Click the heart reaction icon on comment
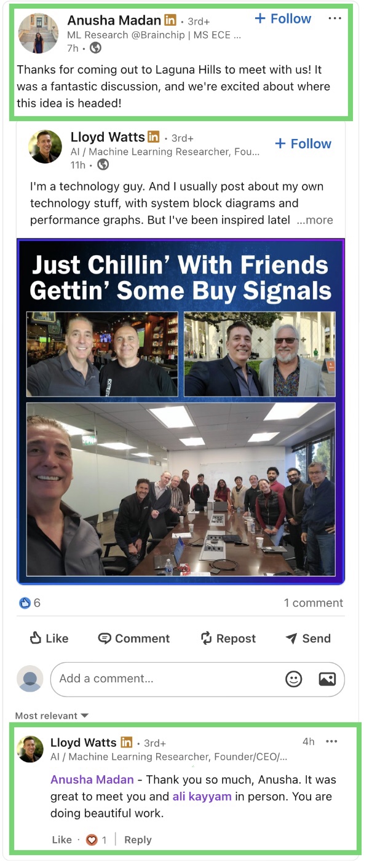Image resolution: width=372 pixels, height=868 pixels. [92, 840]
